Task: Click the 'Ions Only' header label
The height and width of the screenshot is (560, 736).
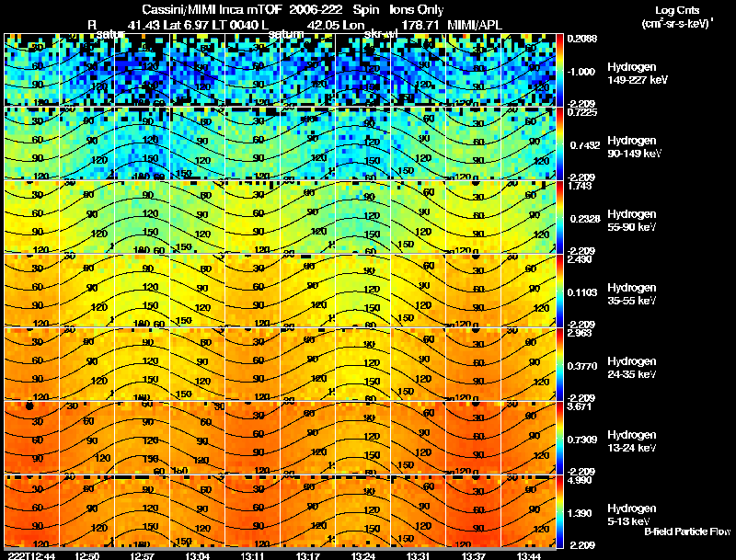Action: click(x=417, y=10)
